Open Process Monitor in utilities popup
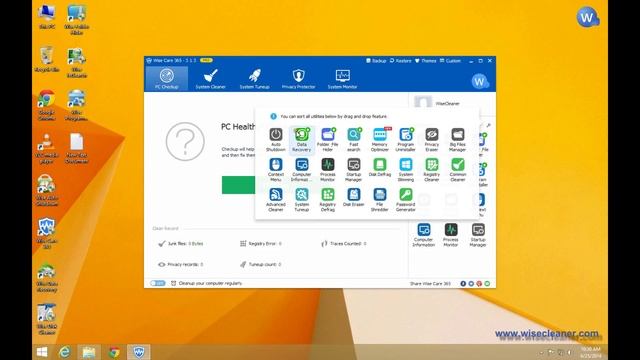 (x=327, y=170)
